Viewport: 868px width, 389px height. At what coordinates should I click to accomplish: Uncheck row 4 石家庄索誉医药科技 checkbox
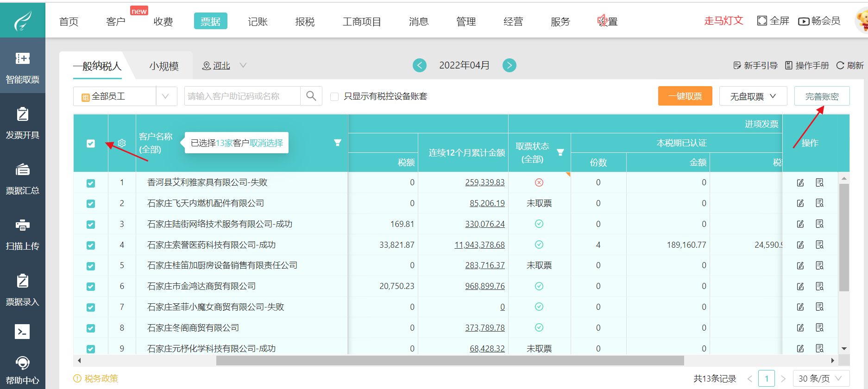point(91,245)
